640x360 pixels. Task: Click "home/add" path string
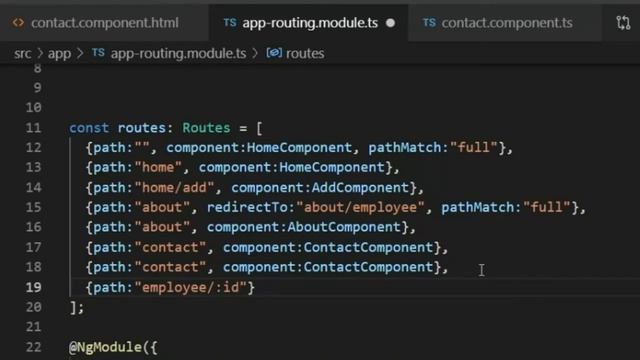(x=174, y=187)
